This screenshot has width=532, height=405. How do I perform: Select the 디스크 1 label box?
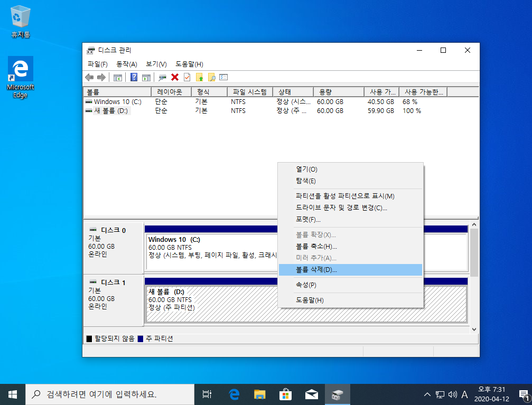pyautogui.click(x=114, y=300)
